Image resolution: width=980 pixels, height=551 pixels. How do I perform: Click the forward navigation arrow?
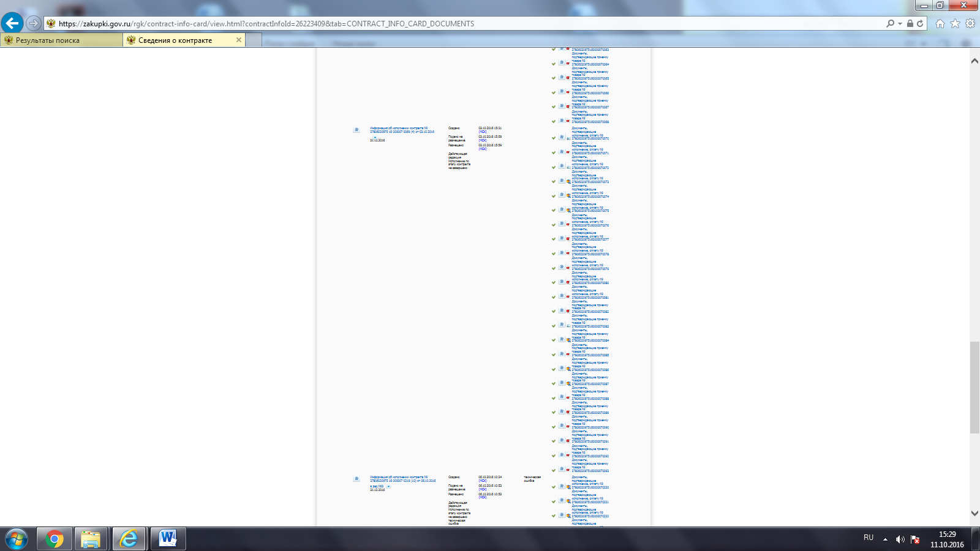[x=34, y=23]
